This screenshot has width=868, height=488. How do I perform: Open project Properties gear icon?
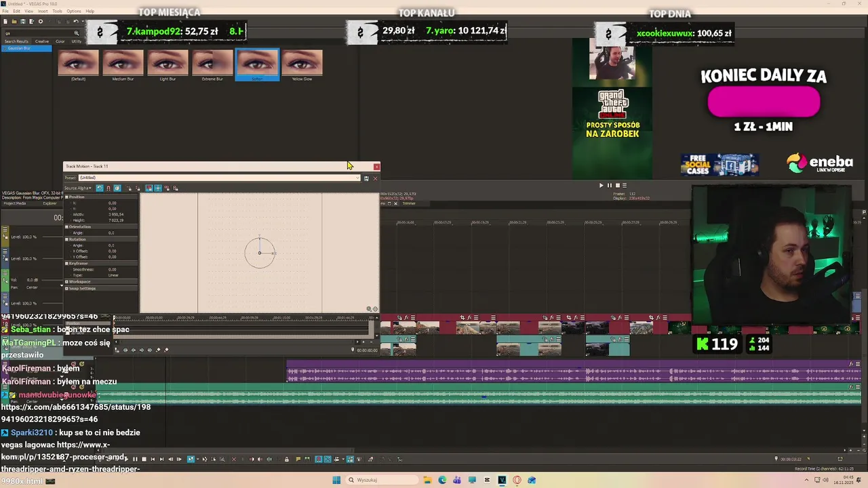[41, 22]
